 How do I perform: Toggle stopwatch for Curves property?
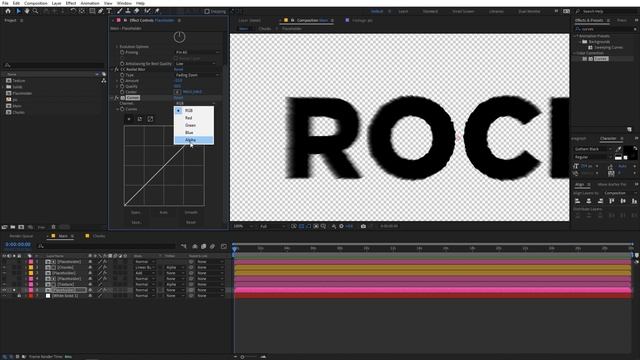coord(122,109)
